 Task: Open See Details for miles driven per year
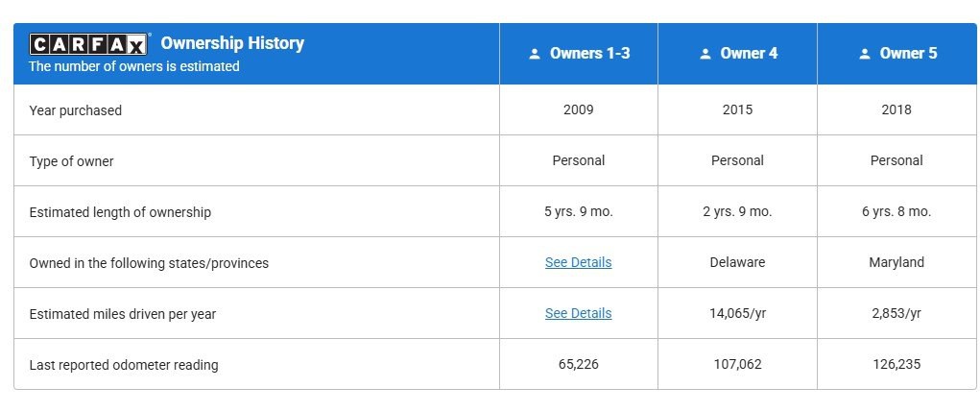(578, 313)
